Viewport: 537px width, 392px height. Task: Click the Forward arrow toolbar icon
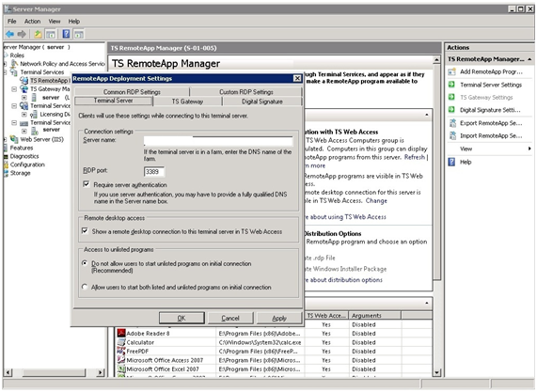(x=22, y=34)
